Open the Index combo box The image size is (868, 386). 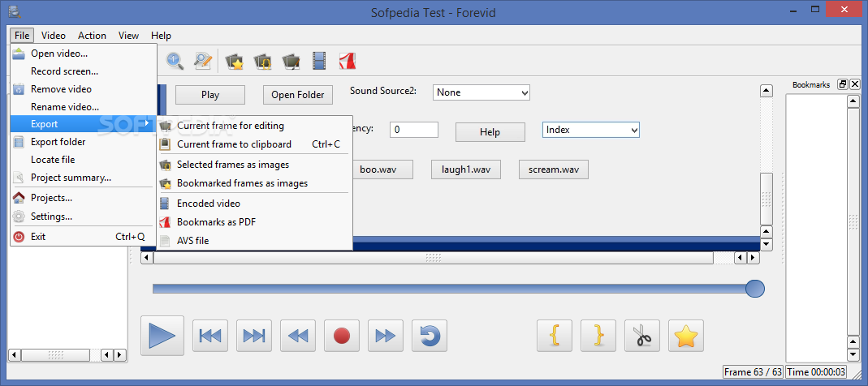point(590,130)
